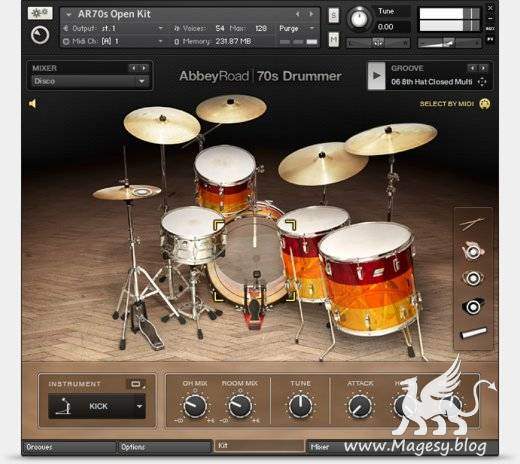Adjust the pan slider under Tune
The height and width of the screenshot is (464, 520).
(378, 43)
